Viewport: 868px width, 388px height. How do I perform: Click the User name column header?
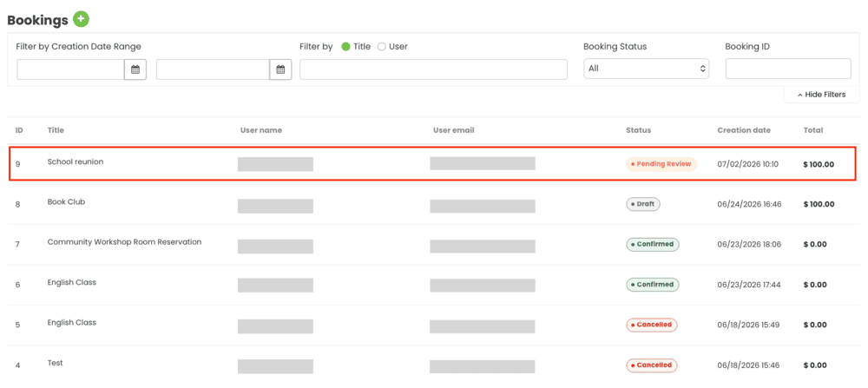(261, 130)
